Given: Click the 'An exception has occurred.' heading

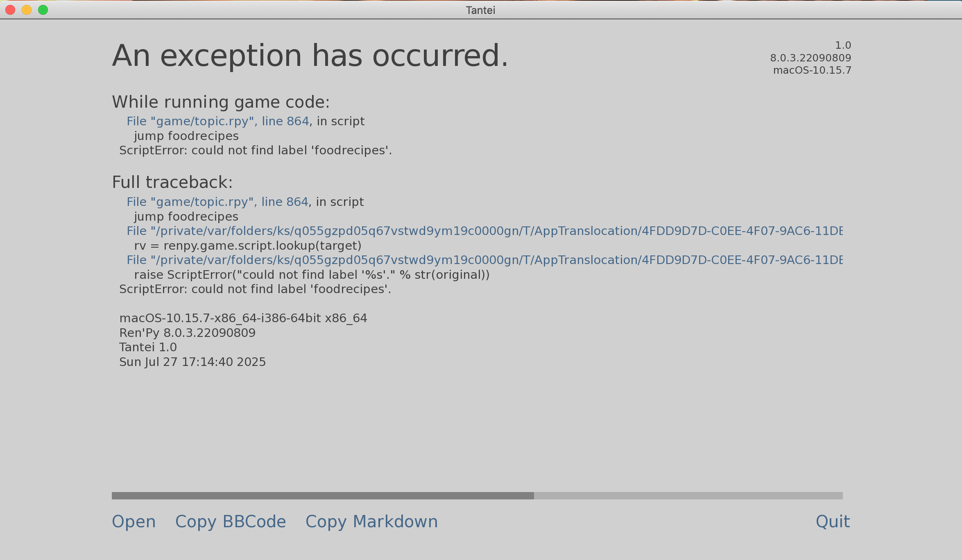Looking at the screenshot, I should (310, 56).
